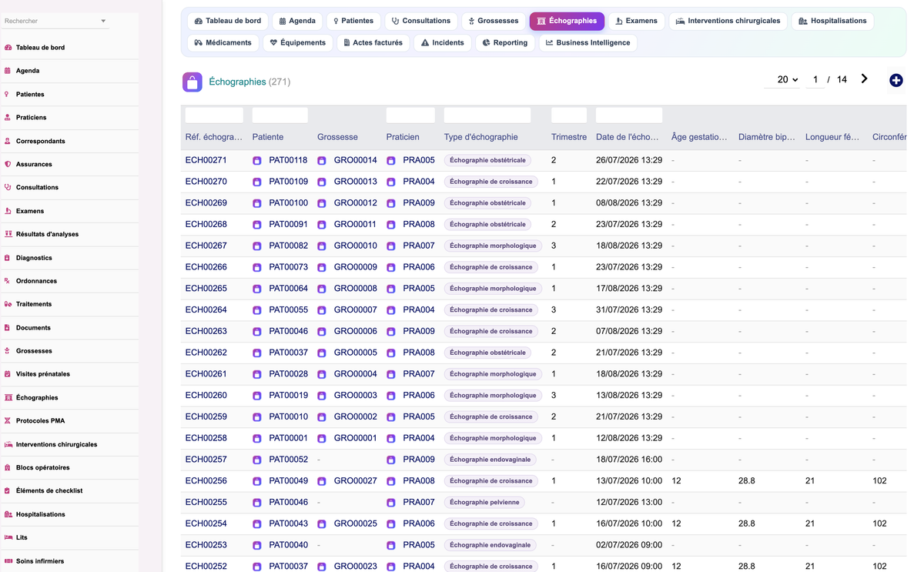Viewport: 924px width, 572px height.
Task: Click the purple Échographies header bag icon
Action: (192, 82)
